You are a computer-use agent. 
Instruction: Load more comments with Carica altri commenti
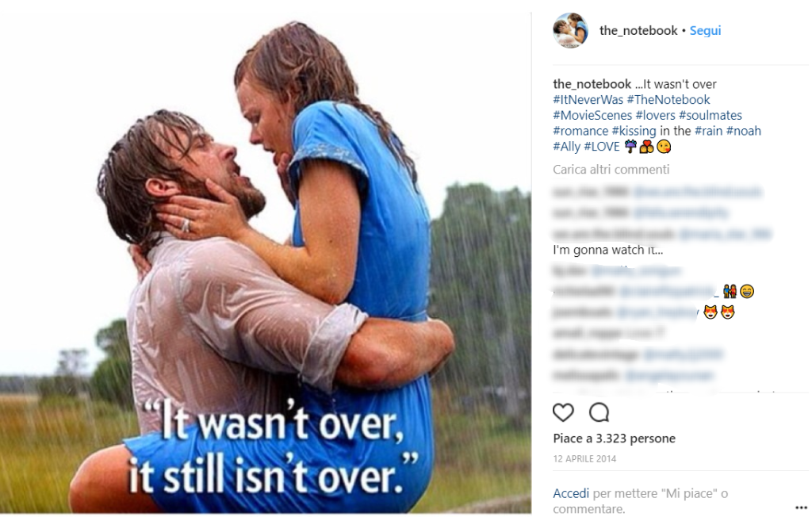click(x=611, y=170)
